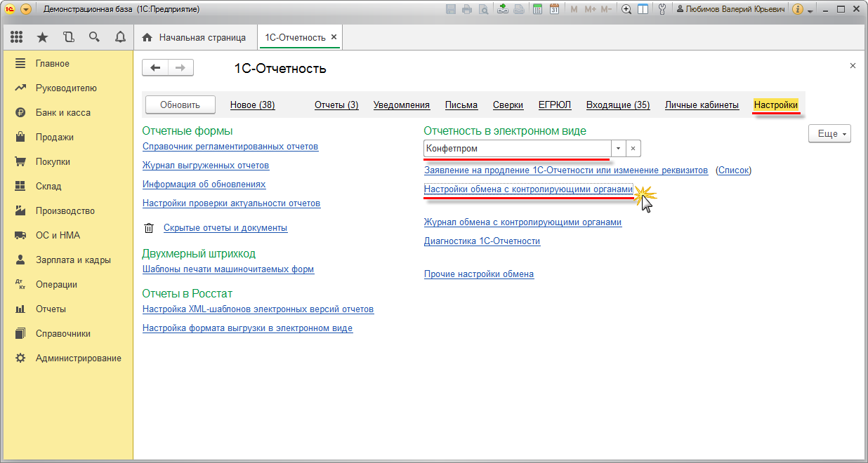Open Скрытые отчеты и документы link

(x=225, y=228)
